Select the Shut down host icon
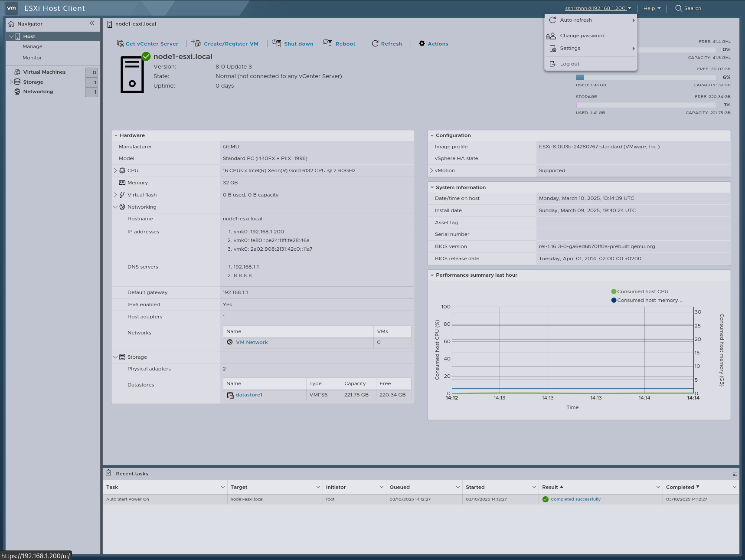 [x=276, y=43]
